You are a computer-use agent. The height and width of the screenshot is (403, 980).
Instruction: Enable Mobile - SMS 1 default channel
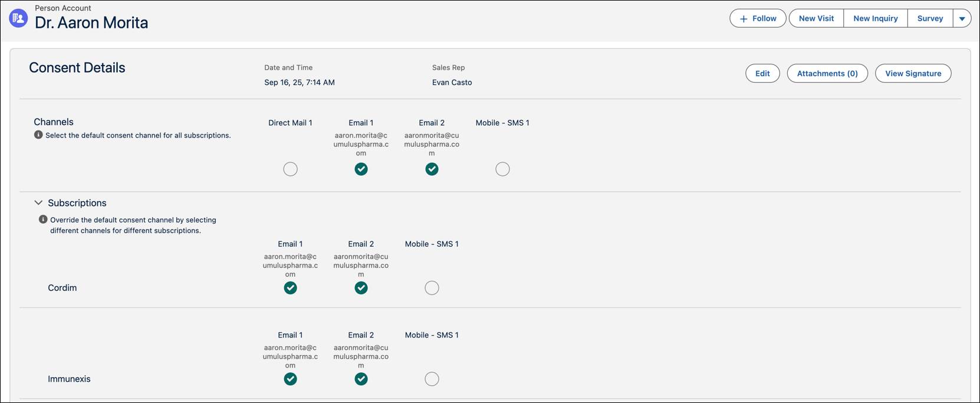[502, 169]
